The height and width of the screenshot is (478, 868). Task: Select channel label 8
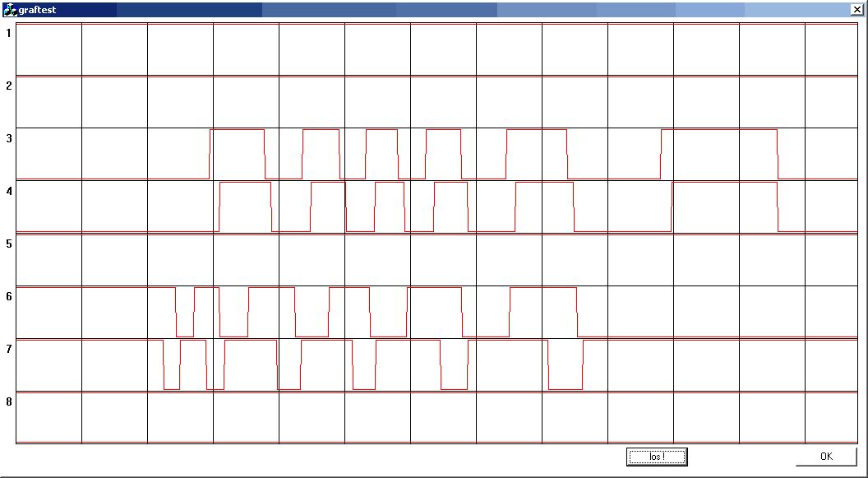pyautogui.click(x=8, y=401)
